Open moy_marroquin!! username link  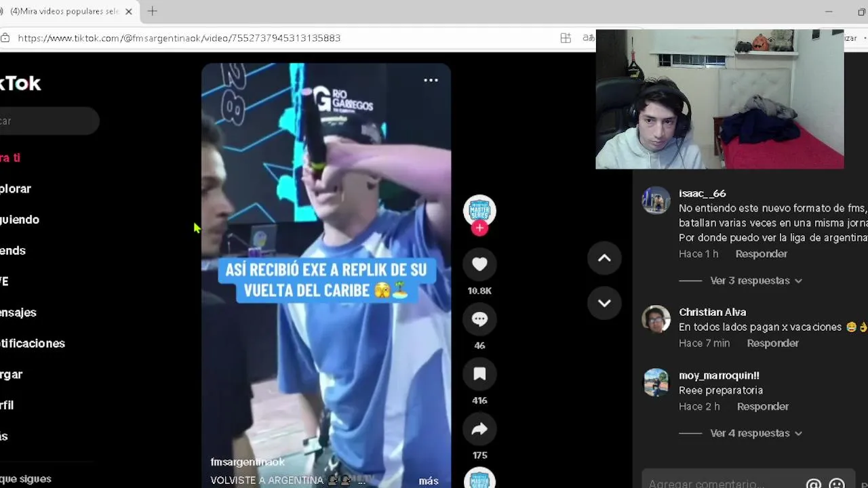pyautogui.click(x=719, y=375)
